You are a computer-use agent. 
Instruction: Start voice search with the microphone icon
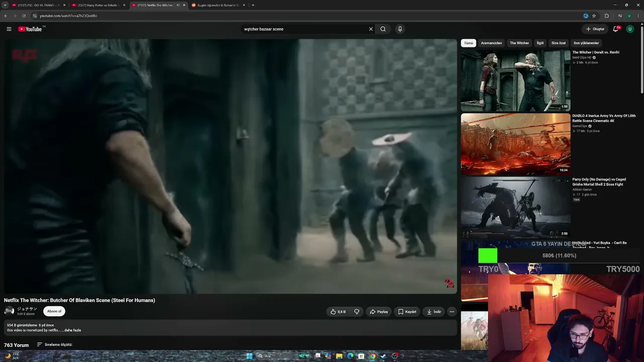click(400, 29)
